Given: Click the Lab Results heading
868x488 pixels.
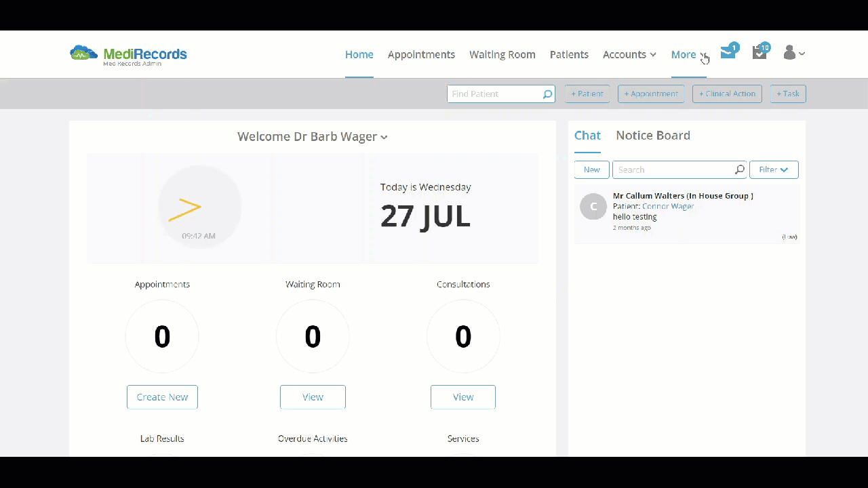Looking at the screenshot, I should [162, 439].
